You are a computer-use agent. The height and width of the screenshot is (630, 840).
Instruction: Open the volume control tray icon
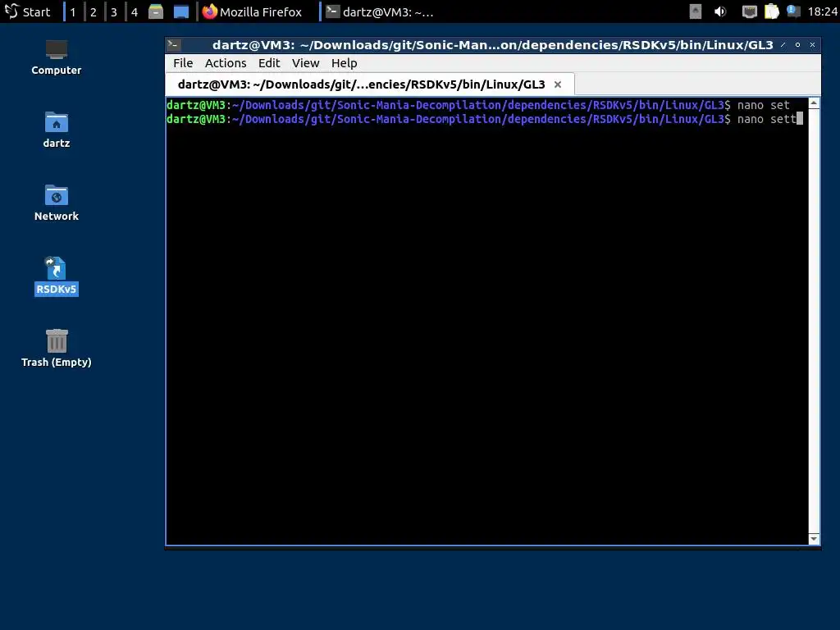tap(720, 11)
